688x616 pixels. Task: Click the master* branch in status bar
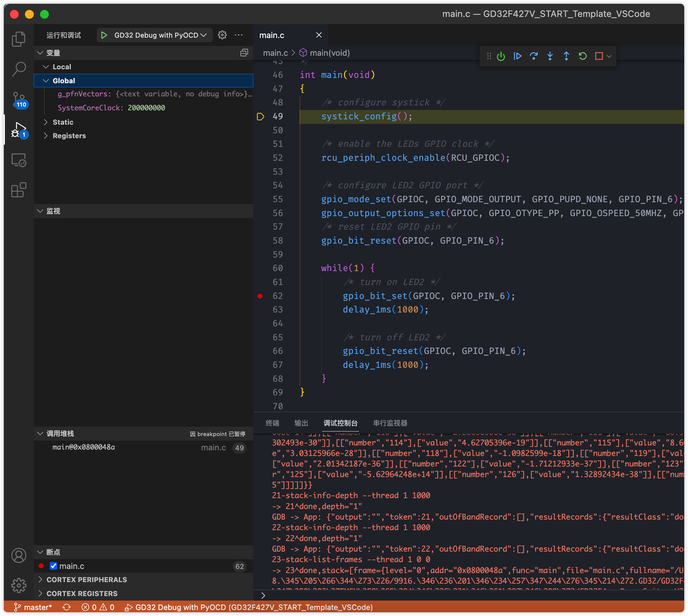tap(33, 607)
